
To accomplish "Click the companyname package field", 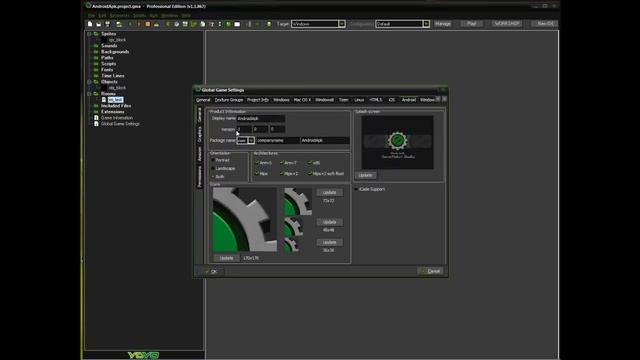I will click(278, 140).
